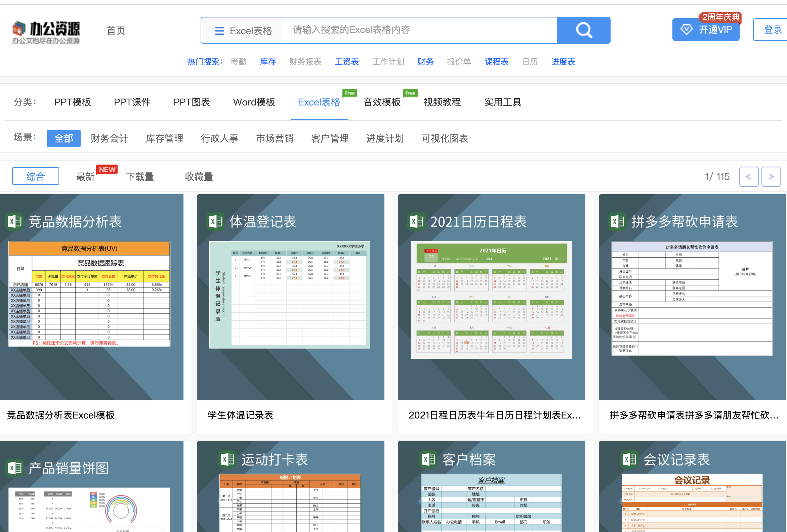Open 2021日历日程表 template thumbnail
Image resolution: width=787 pixels, height=532 pixels.
click(x=491, y=297)
